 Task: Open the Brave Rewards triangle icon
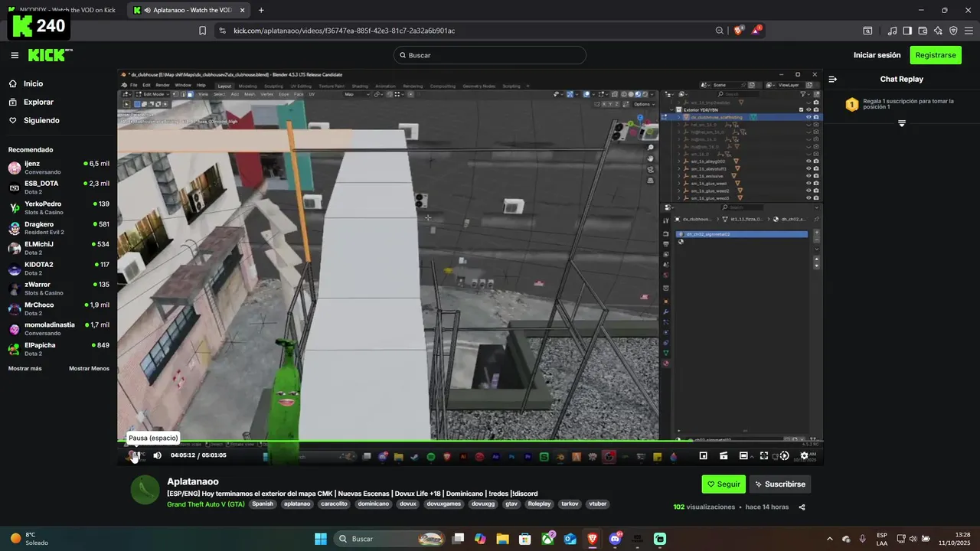757,31
